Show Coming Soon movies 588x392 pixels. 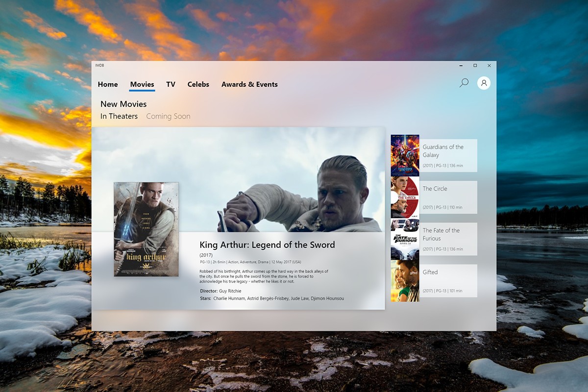click(168, 116)
